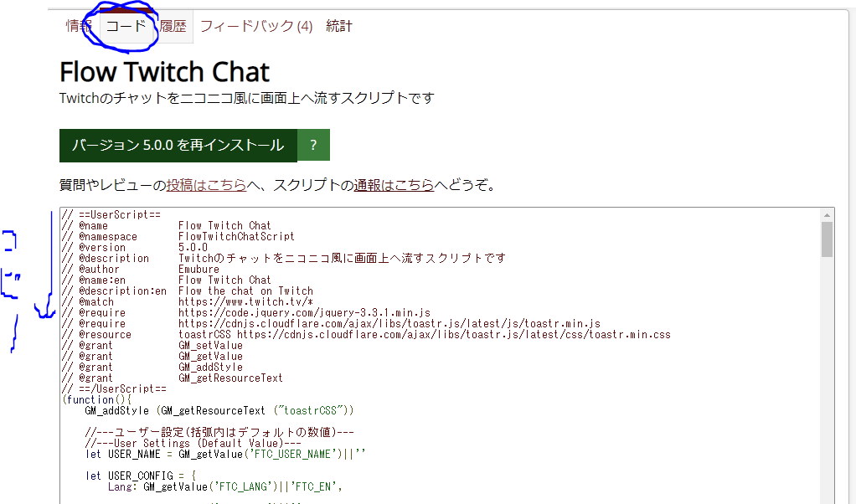The width and height of the screenshot is (856, 504).
Task: Open the 履歴 tab
Action: (173, 26)
